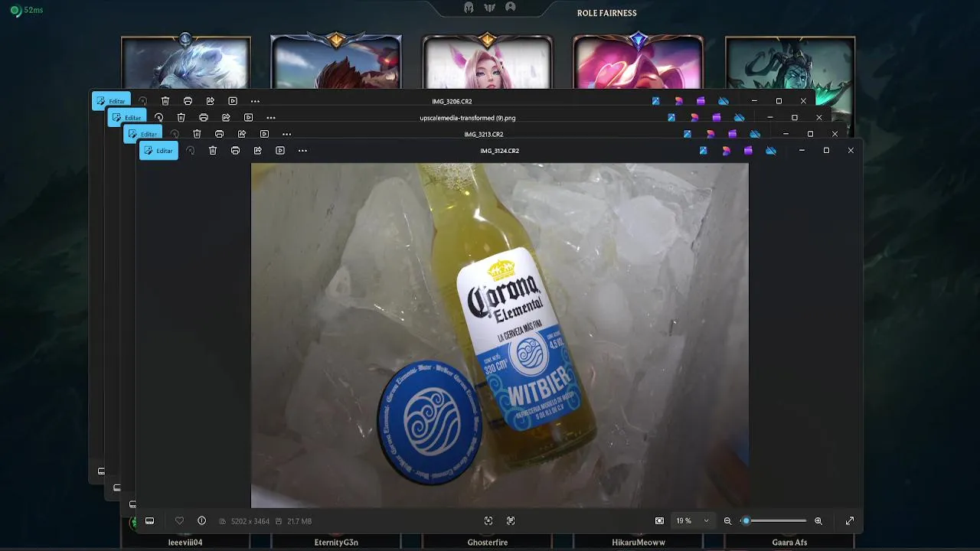Print from the upscalemedia-transformed window
This screenshot has height=551, width=980.
(204, 118)
